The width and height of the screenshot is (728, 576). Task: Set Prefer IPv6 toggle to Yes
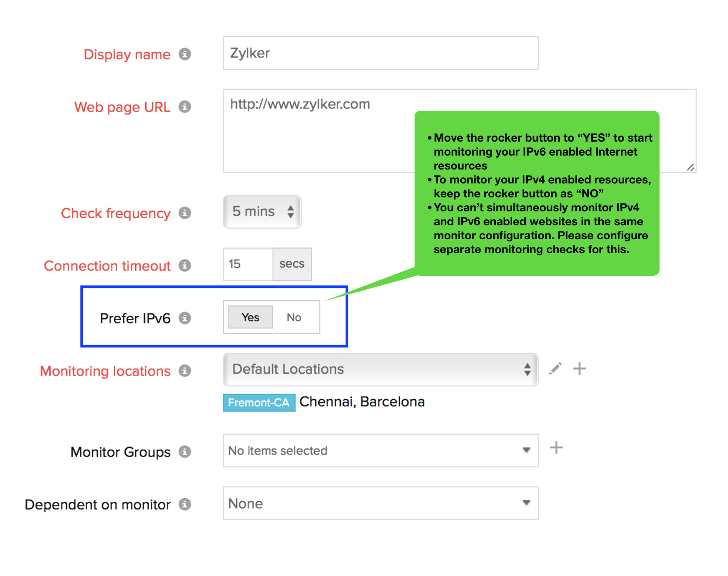[251, 317]
